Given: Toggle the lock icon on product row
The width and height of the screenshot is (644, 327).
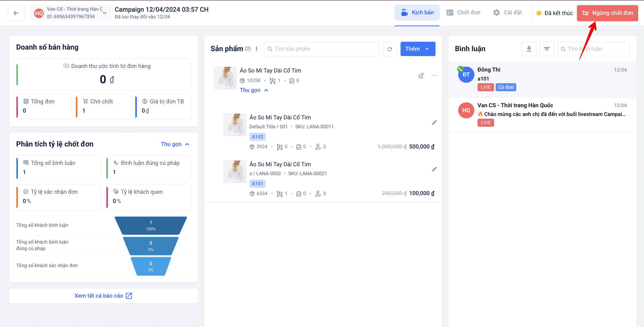Looking at the screenshot, I should click(421, 75).
